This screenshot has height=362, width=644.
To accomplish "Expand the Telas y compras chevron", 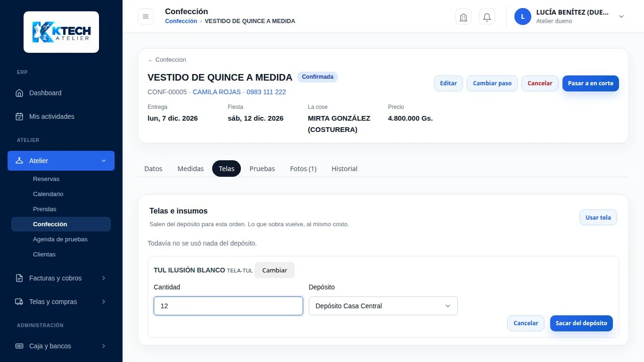I will click(104, 302).
